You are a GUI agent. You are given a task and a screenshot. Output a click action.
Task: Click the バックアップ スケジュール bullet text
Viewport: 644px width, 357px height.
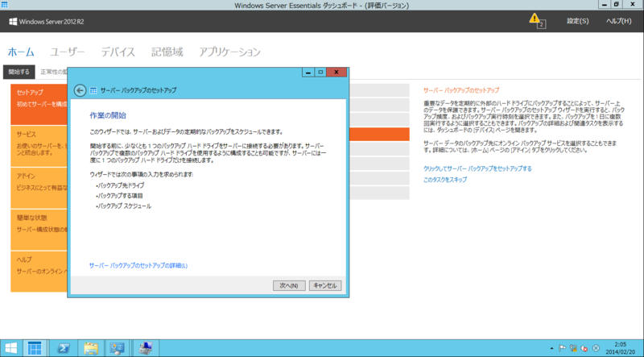[x=124, y=206]
